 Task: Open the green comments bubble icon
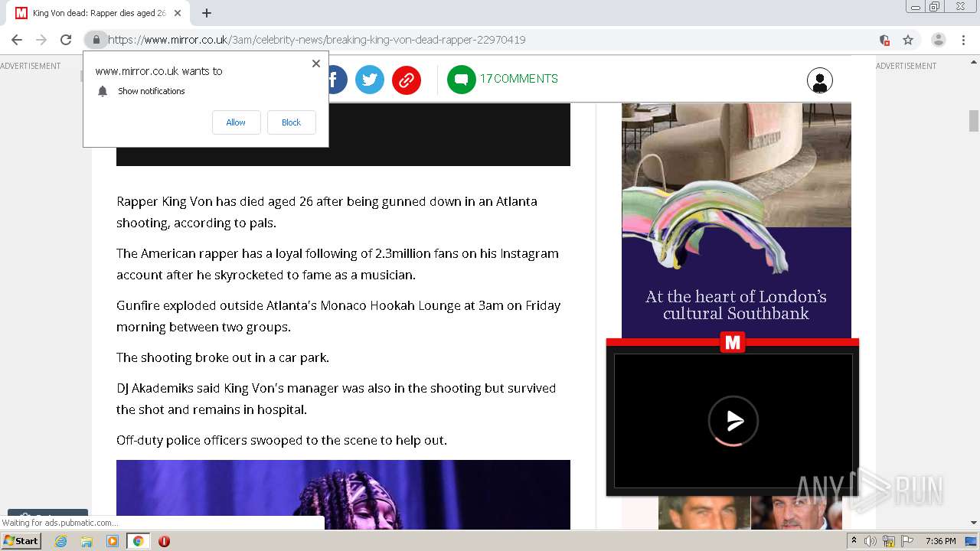coord(462,80)
